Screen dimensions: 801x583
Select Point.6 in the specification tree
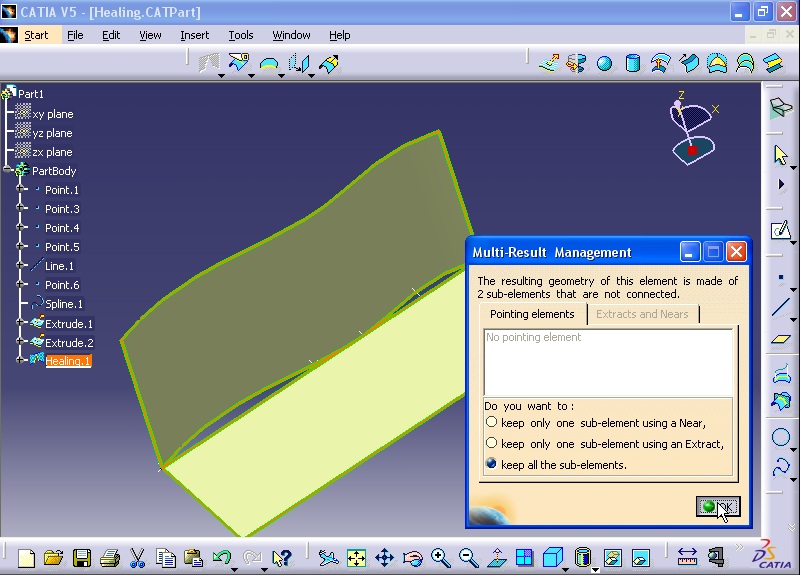click(x=62, y=285)
